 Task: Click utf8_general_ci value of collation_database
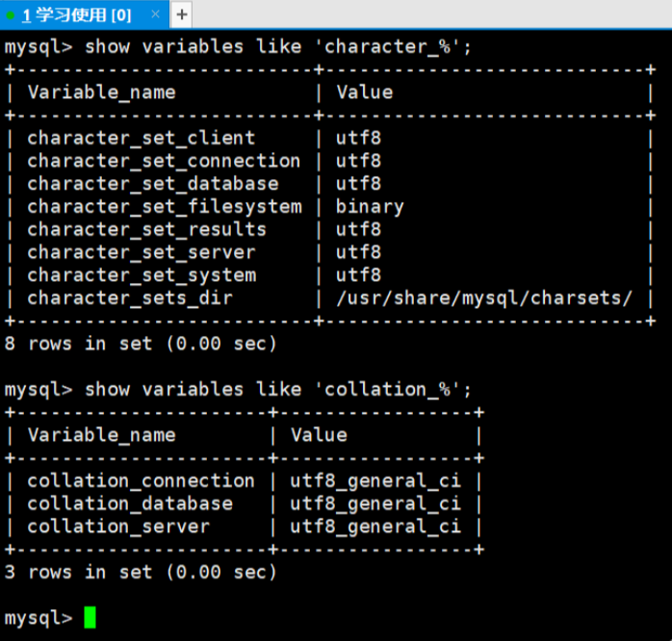pyautogui.click(x=375, y=504)
